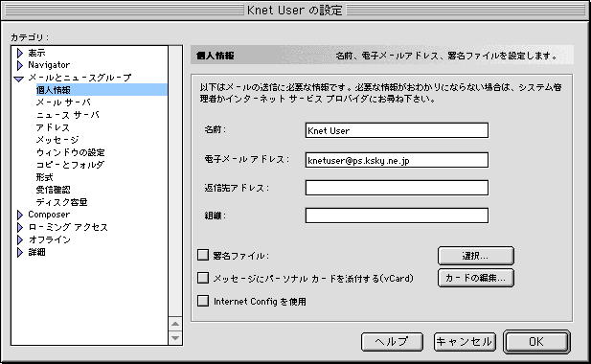591x364 pixels.
Task: Click the empty 返信先アドレス field
Action: (397, 188)
